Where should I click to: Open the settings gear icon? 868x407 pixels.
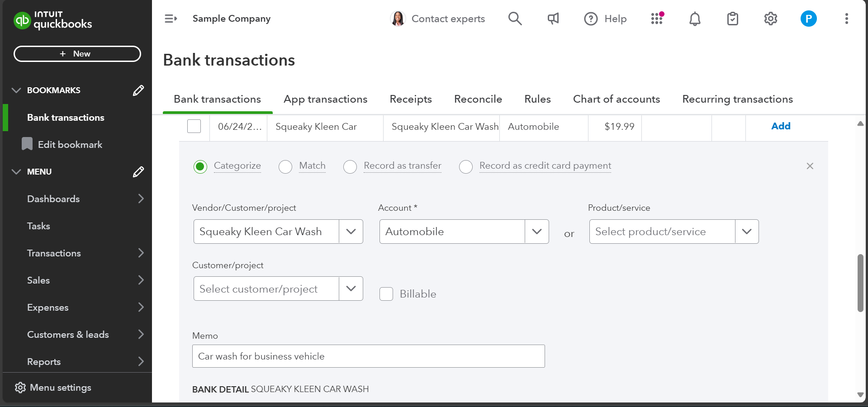tap(770, 19)
